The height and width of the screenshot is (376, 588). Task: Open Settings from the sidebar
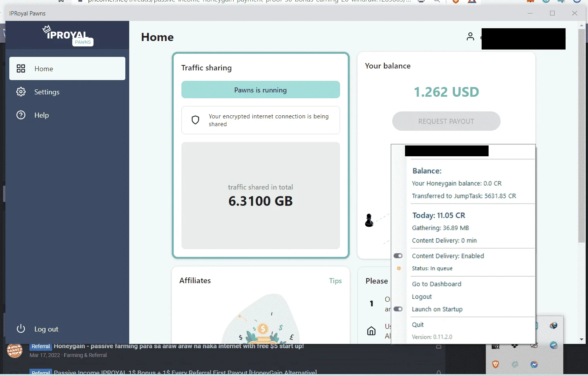tap(67, 92)
